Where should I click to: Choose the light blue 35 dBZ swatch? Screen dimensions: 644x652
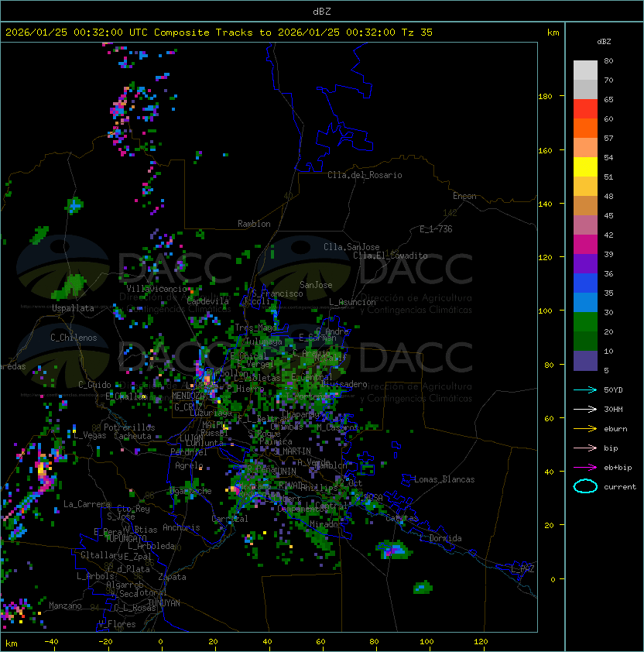(585, 303)
